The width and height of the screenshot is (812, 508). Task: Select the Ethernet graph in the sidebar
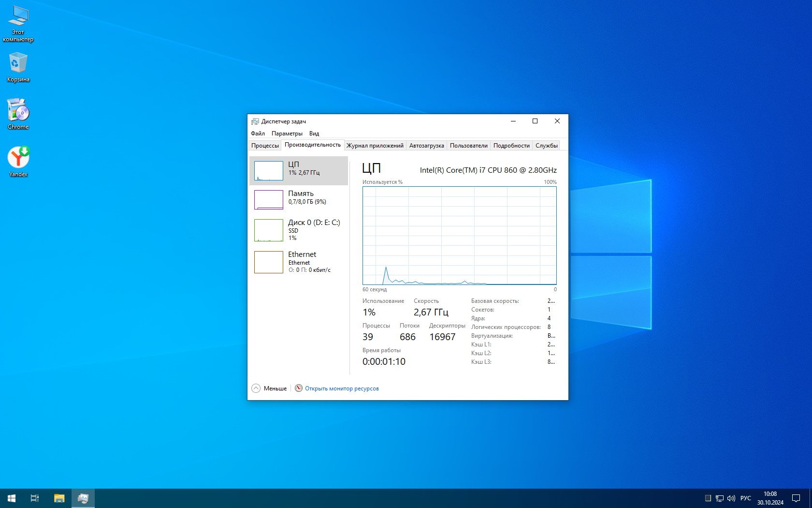pyautogui.click(x=269, y=262)
